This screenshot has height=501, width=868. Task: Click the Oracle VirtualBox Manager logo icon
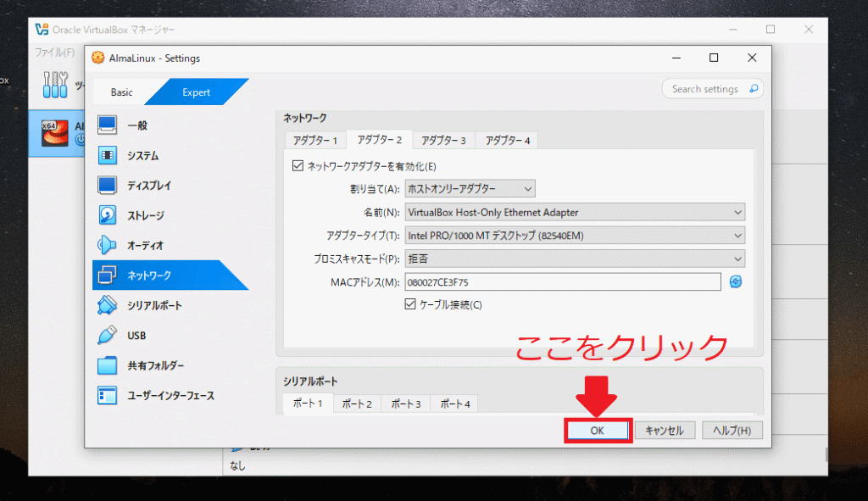[x=42, y=30]
